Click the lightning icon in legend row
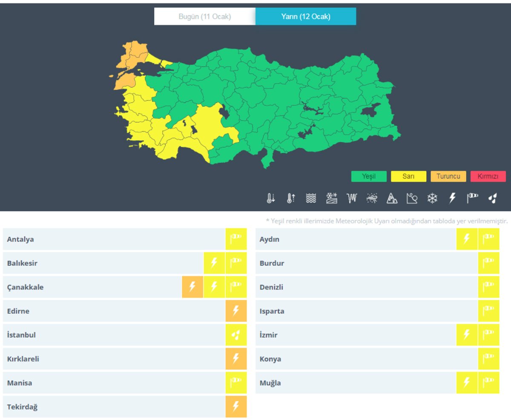The image size is (511, 420). tap(453, 198)
